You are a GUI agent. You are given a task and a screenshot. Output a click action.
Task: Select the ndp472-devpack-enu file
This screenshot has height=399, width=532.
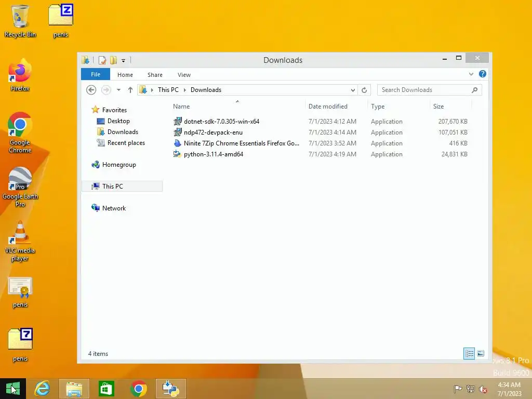coord(213,132)
